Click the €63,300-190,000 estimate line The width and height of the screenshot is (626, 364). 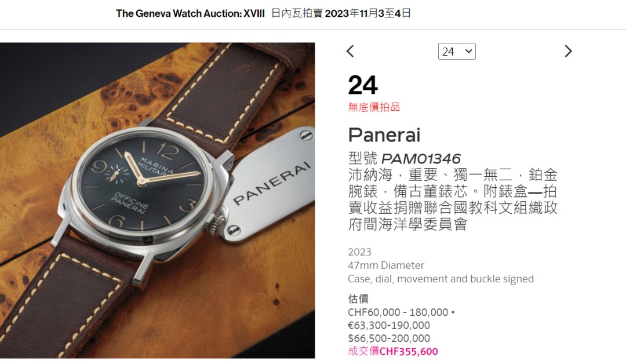(x=389, y=325)
